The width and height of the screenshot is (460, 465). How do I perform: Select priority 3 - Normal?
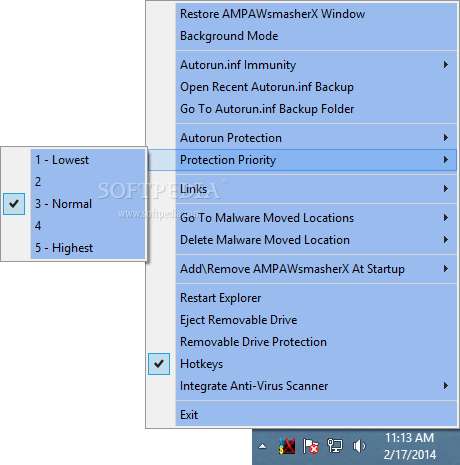click(74, 204)
